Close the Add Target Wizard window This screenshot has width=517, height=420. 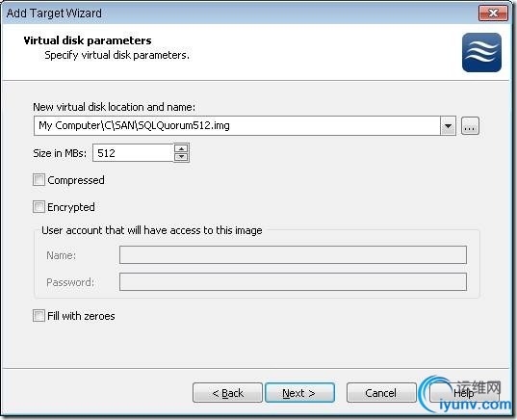493,13
